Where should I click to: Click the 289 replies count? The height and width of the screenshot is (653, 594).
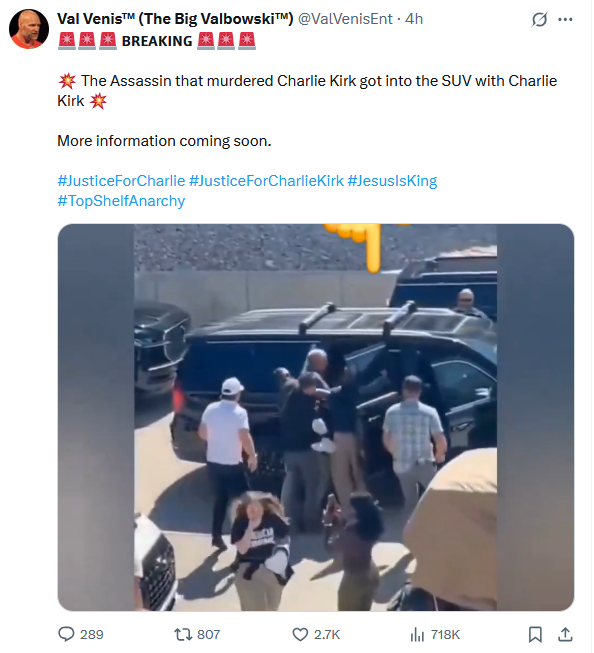pyautogui.click(x=92, y=635)
